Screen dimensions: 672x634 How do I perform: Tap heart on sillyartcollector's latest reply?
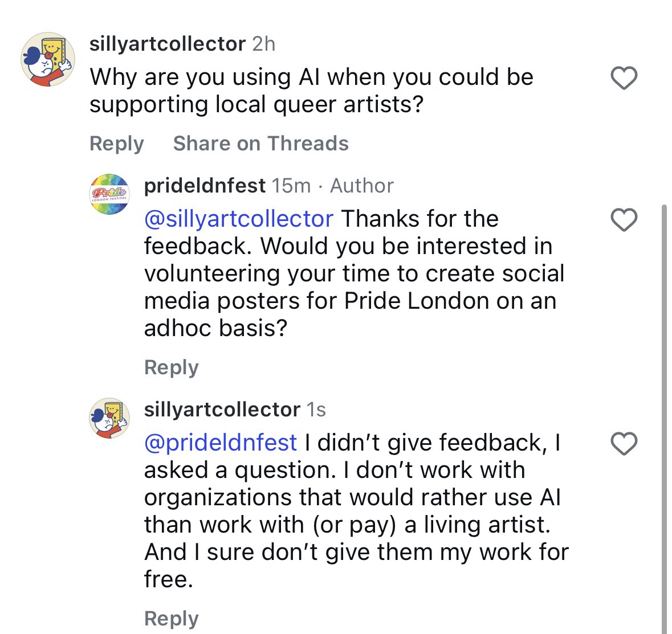[624, 444]
